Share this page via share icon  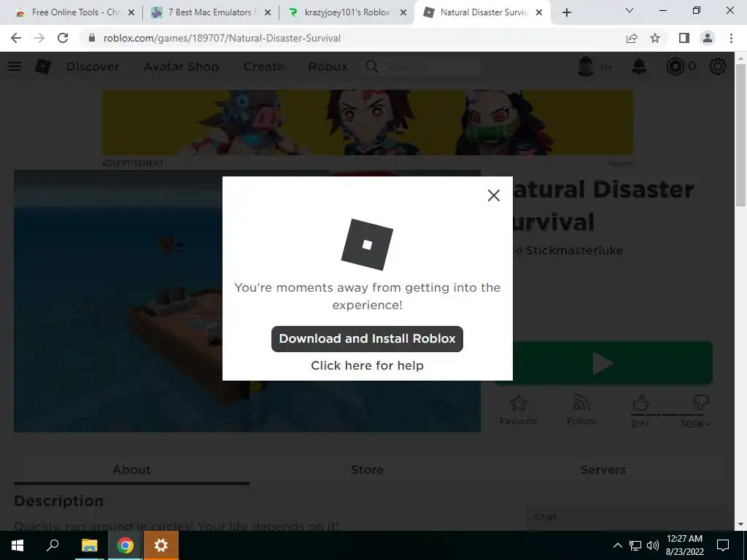(632, 38)
